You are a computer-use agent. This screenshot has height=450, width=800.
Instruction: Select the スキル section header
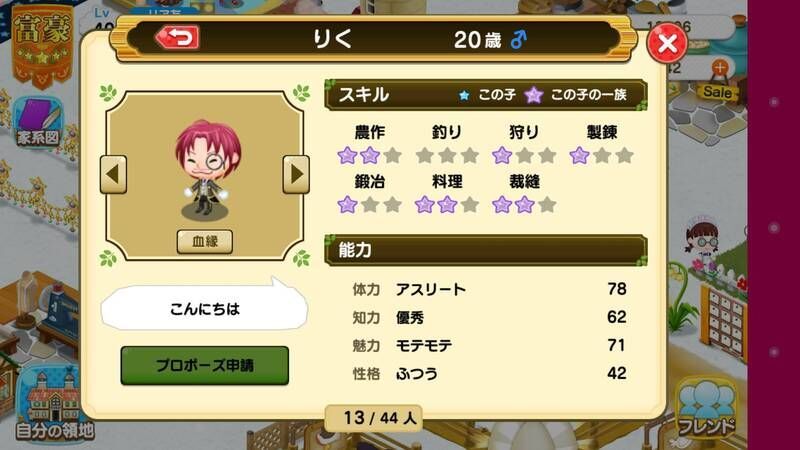pyautogui.click(x=486, y=95)
